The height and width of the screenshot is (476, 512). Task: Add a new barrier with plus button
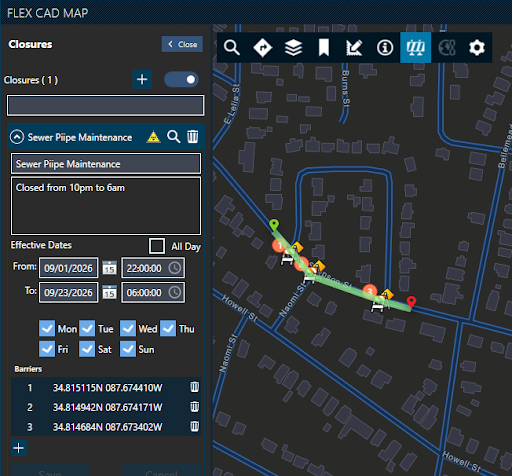[19, 448]
